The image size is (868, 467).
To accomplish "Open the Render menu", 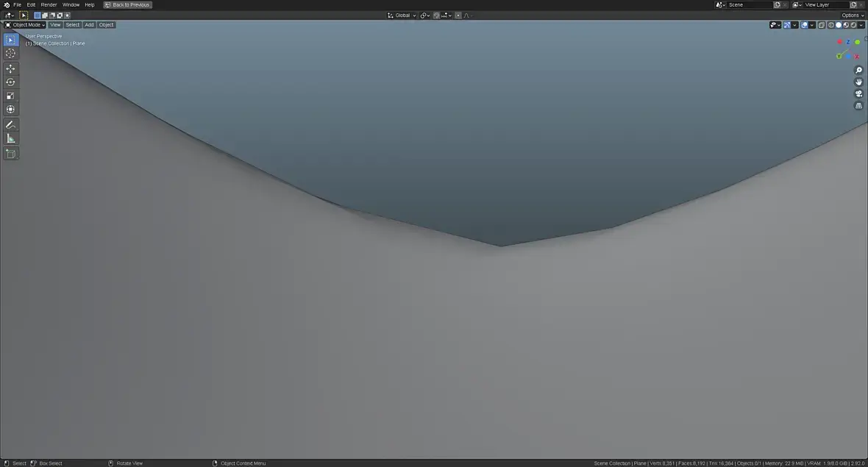I will click(49, 4).
